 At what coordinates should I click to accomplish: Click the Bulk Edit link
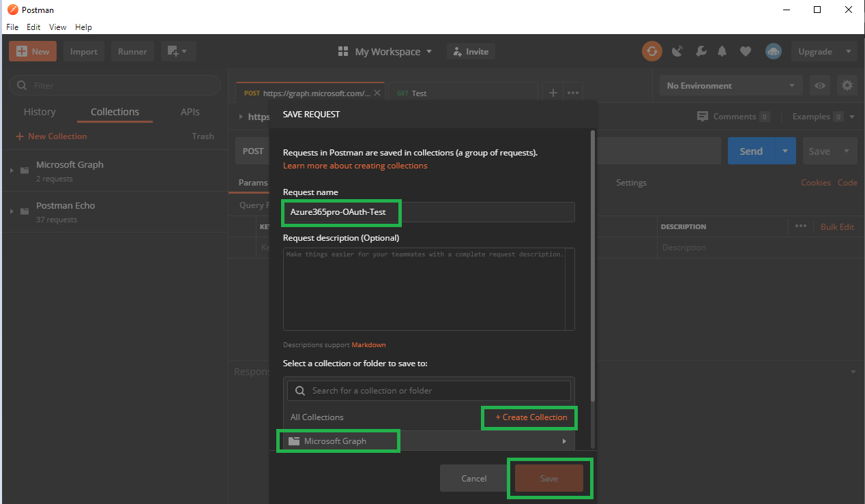point(837,226)
